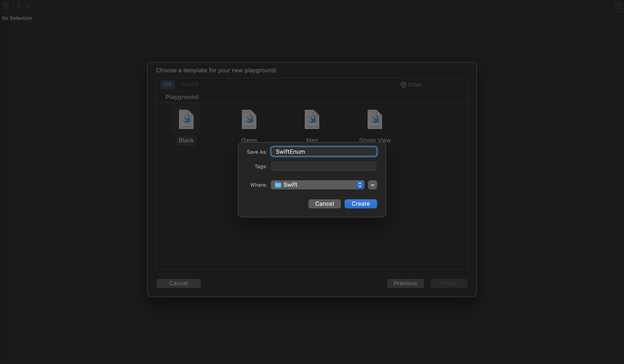The height and width of the screenshot is (364, 624).
Task: Go forward using the right chevron
Action: 27,6
